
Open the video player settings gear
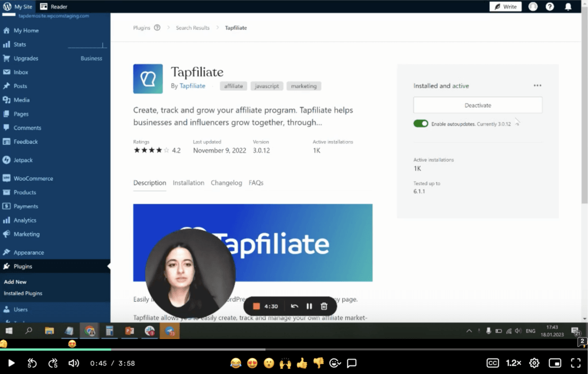tap(533, 363)
